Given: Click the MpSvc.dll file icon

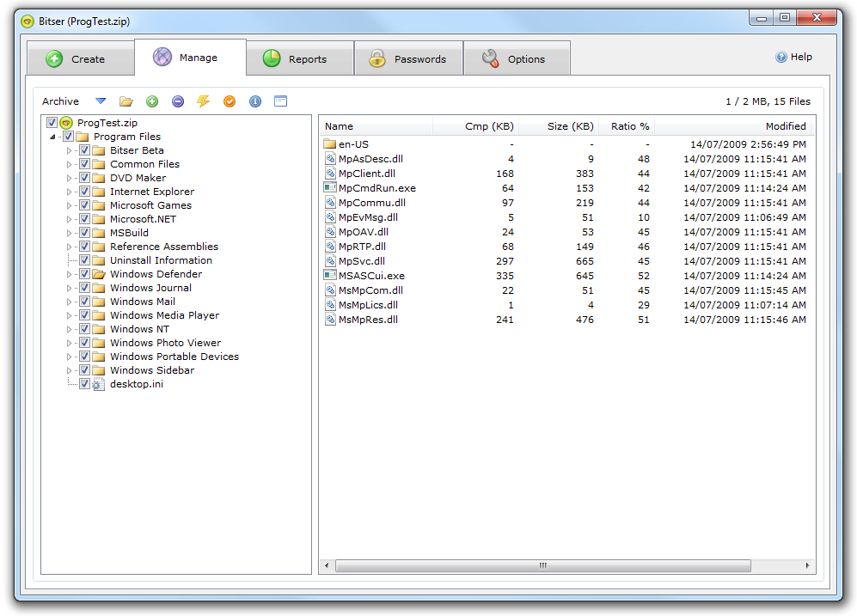Looking at the screenshot, I should point(330,261).
